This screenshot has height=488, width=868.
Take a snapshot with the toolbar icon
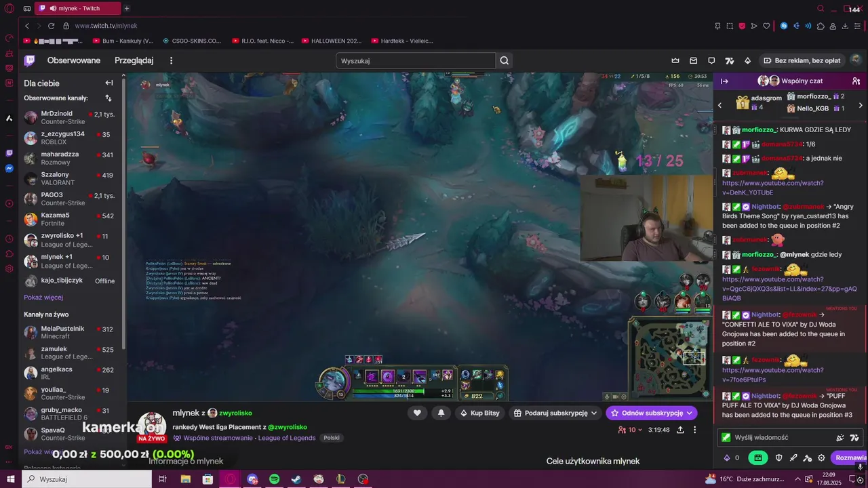pyautogui.click(x=730, y=26)
